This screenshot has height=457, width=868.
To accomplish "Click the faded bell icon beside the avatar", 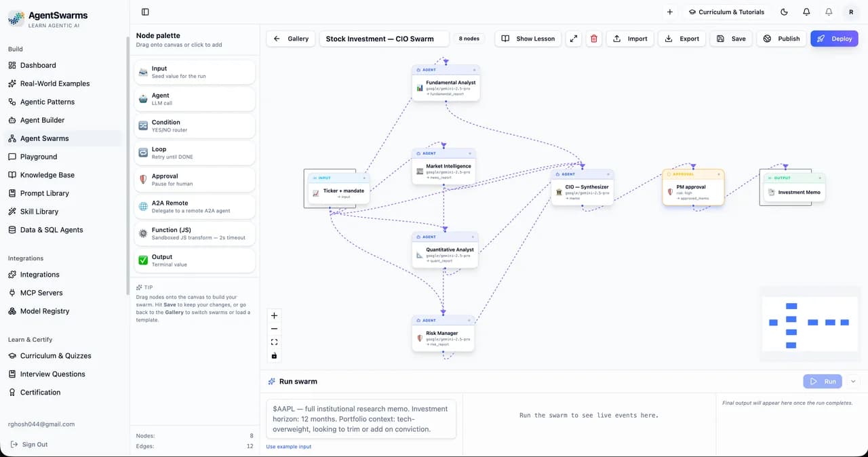I will (x=829, y=12).
